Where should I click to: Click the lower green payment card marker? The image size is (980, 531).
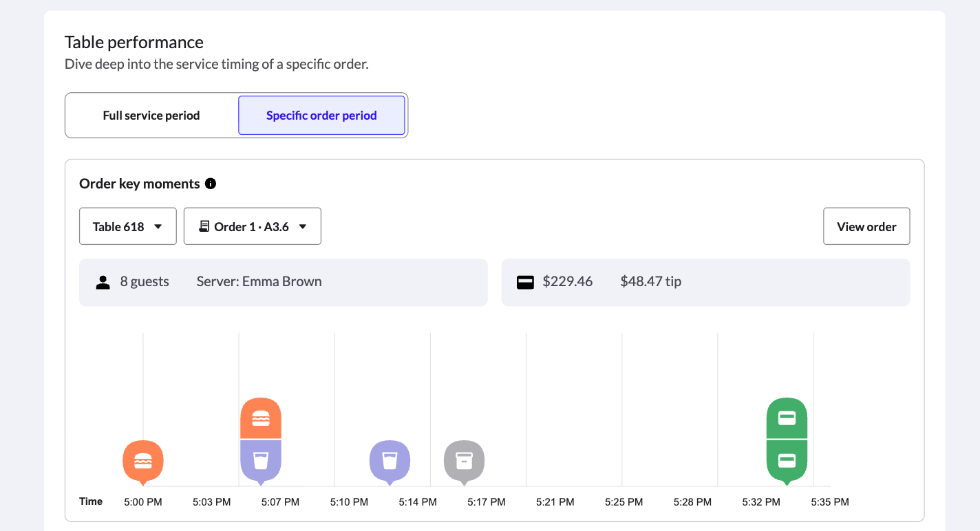787,460
